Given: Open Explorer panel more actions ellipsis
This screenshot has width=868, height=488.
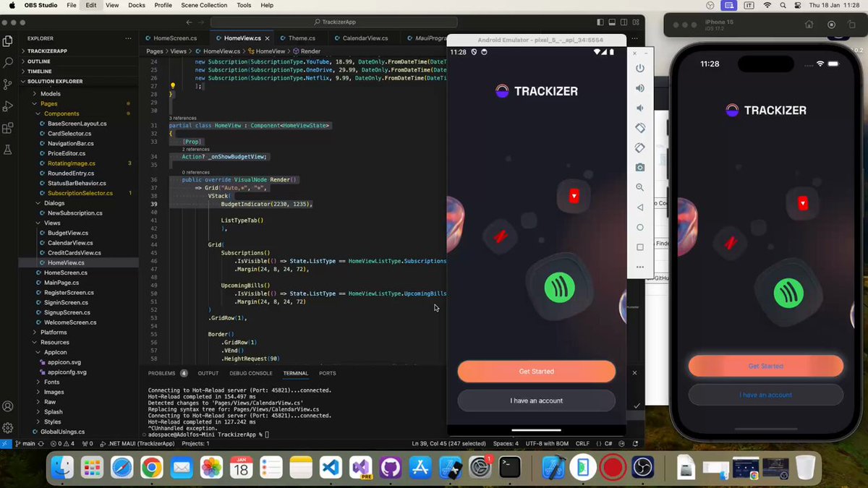Looking at the screenshot, I should (x=128, y=38).
